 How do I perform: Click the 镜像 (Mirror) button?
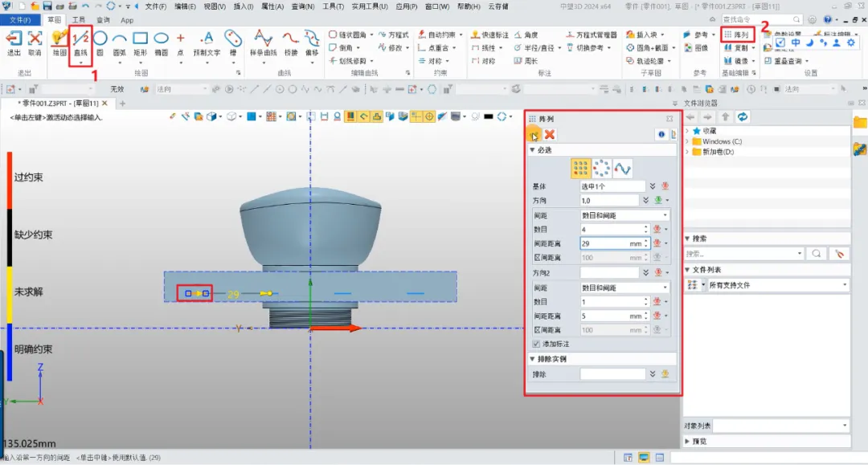[737, 60]
